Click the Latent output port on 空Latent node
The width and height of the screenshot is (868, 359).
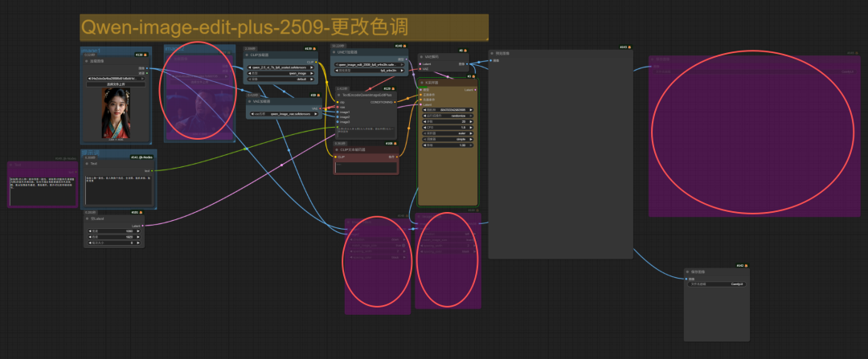click(x=143, y=226)
